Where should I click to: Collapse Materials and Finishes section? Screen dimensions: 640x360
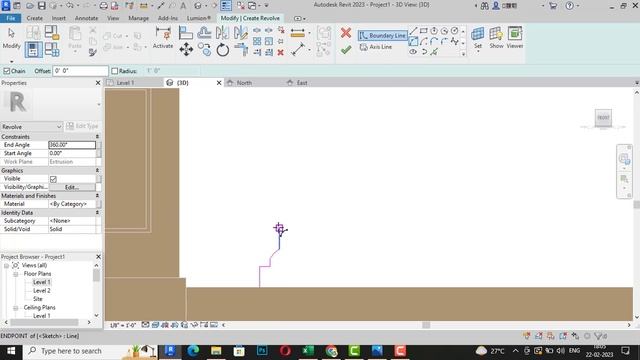coord(97,196)
